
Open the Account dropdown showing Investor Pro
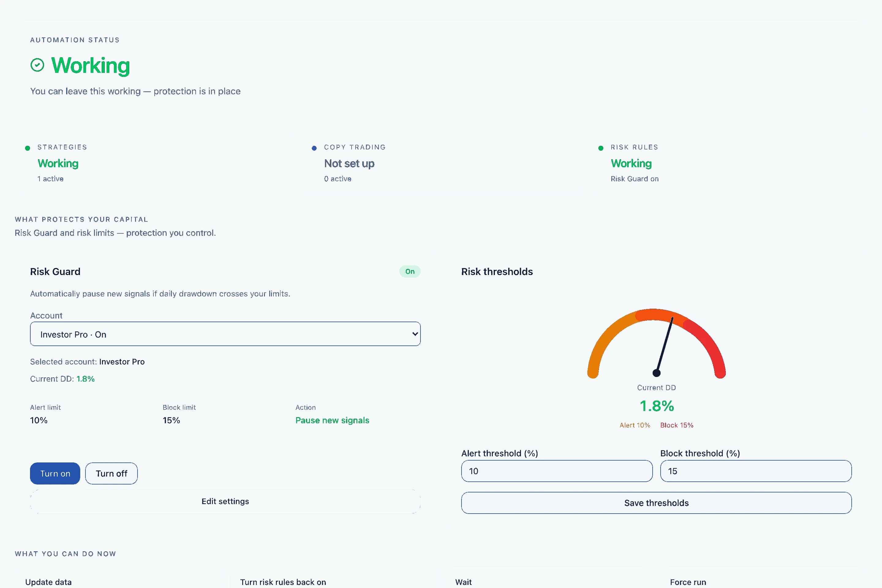225,334
